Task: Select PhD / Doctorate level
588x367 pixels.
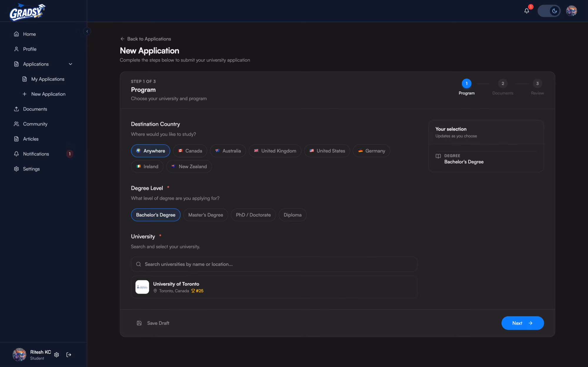Action: pos(253,215)
